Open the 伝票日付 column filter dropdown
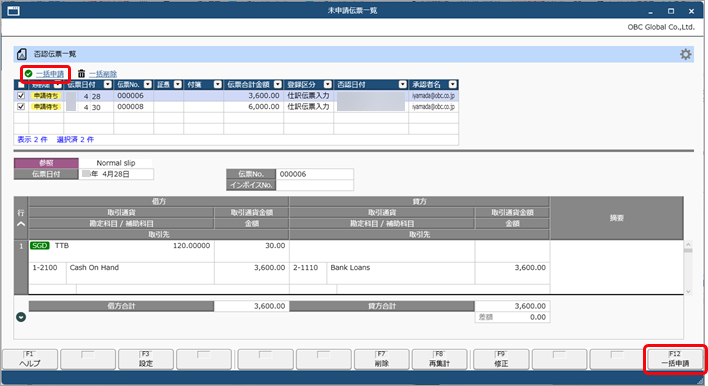Image resolution: width=708 pixels, height=386 pixels. (x=107, y=84)
